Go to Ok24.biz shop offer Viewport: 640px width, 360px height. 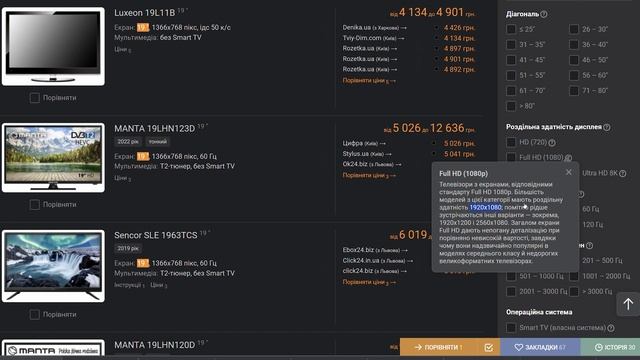point(372,164)
